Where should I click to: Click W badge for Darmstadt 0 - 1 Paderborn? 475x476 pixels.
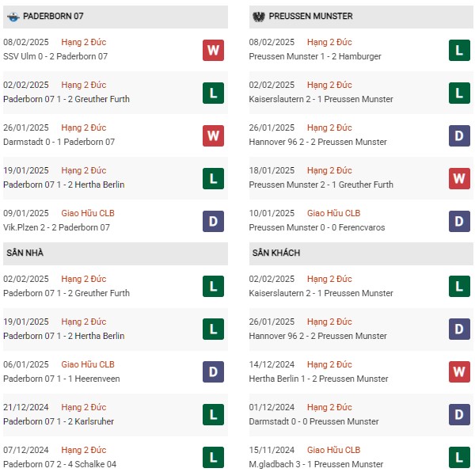click(214, 135)
